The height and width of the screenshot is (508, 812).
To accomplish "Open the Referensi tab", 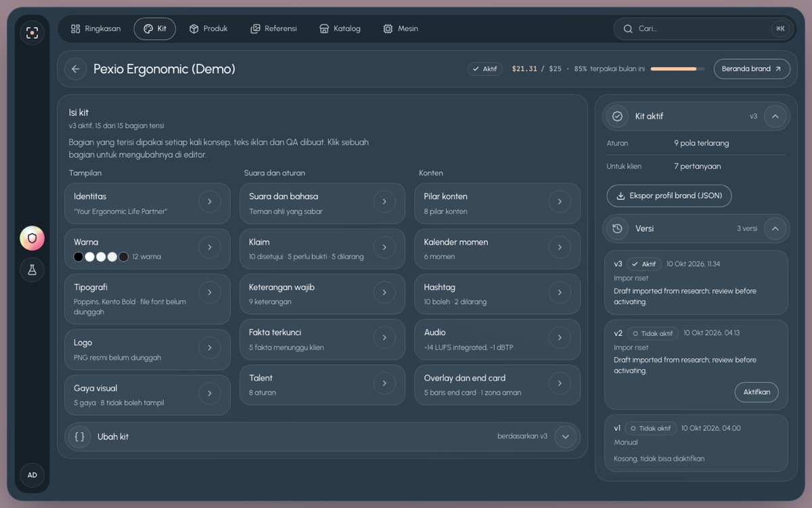I will [x=273, y=29].
